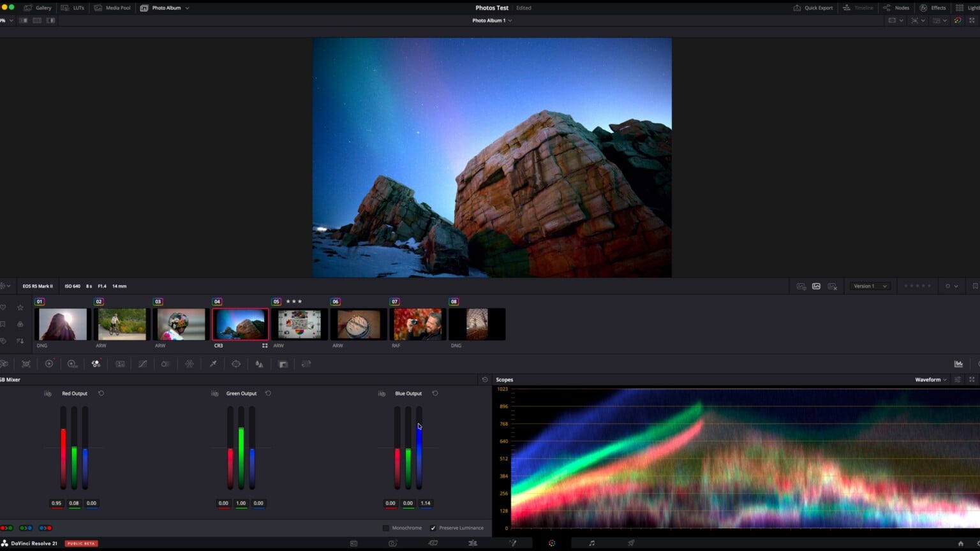Image resolution: width=980 pixels, height=551 pixels.
Task: Open the Nodes panel
Action: click(x=896, y=8)
